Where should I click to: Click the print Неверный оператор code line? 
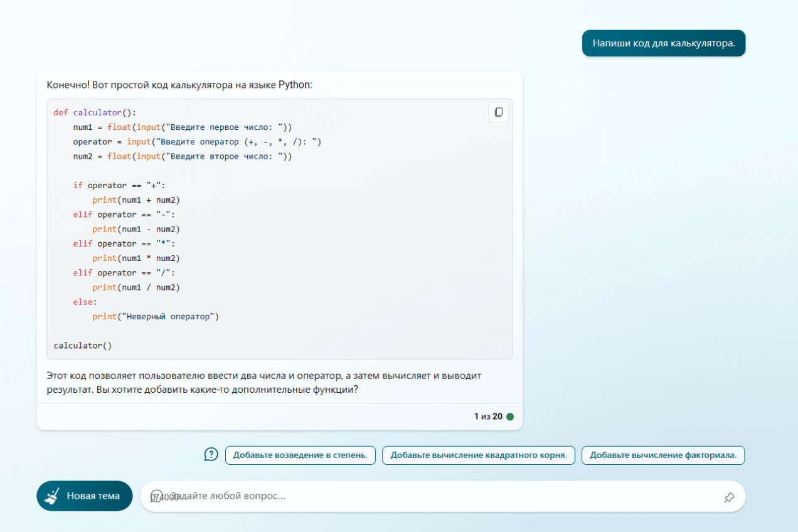tap(155, 317)
